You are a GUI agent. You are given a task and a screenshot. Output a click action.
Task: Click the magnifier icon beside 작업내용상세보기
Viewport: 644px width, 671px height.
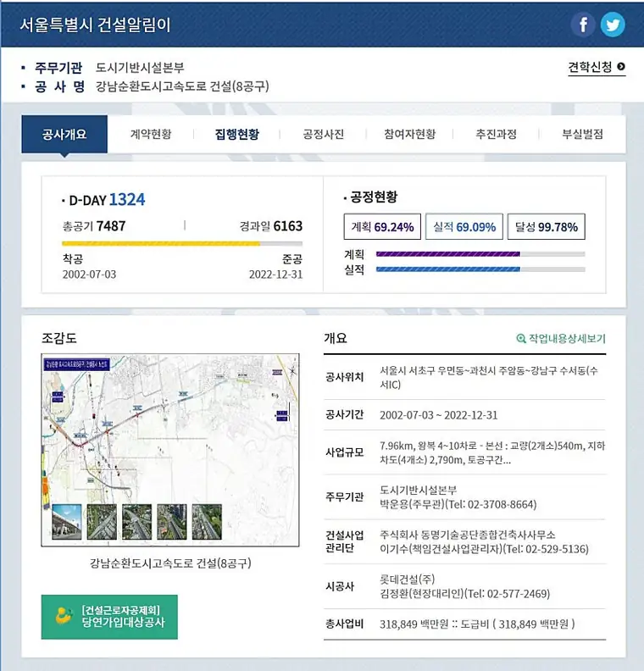(521, 339)
